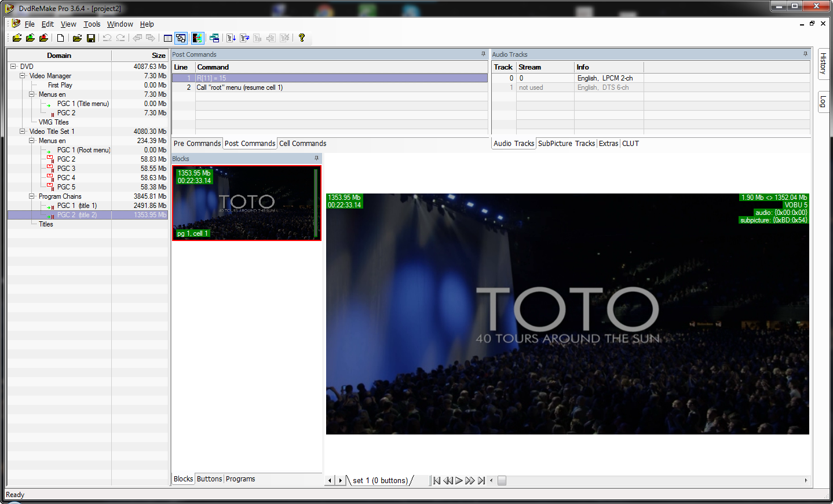Viewport: 833px width, 504px height.
Task: Click the pin icon on Post Commands panel
Action: 483,54
